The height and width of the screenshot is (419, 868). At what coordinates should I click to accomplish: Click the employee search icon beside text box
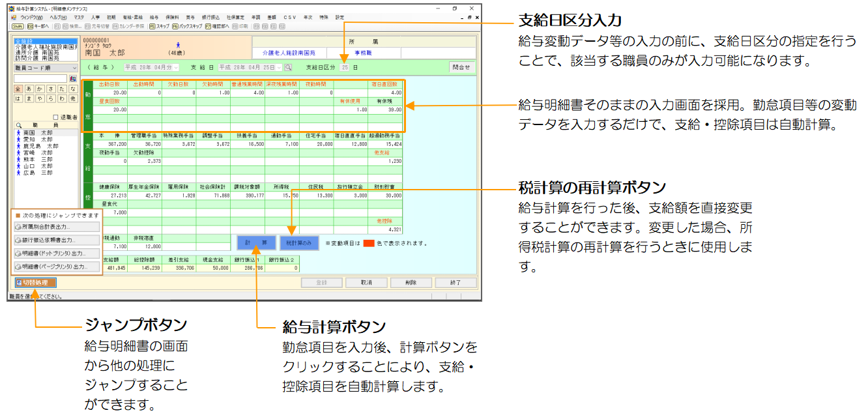73,78
